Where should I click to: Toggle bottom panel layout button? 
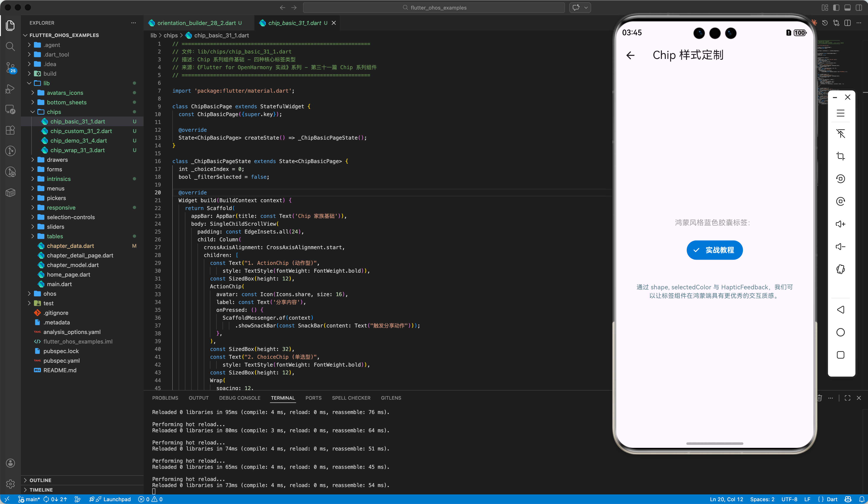847,8
